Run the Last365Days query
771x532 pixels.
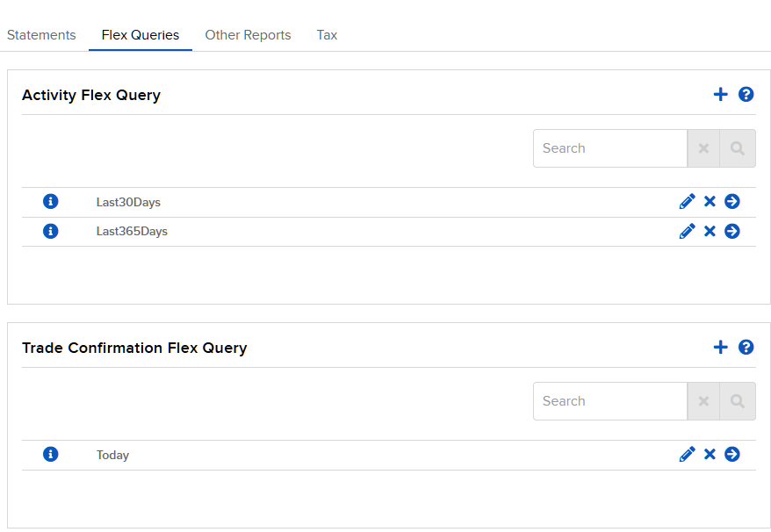tap(732, 231)
